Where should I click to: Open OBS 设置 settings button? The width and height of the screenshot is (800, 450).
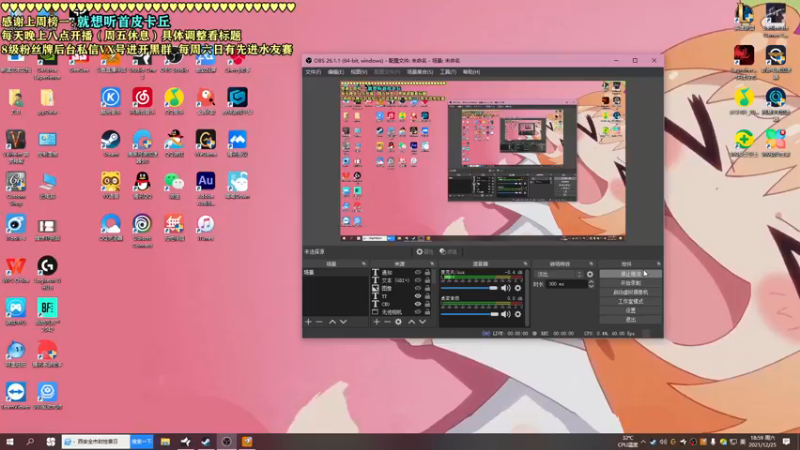pos(631,311)
